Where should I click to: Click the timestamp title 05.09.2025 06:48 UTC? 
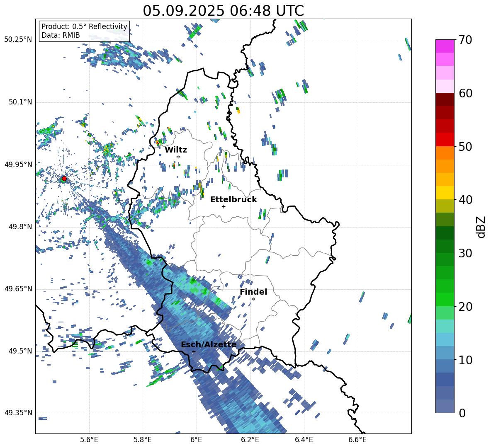223,11
